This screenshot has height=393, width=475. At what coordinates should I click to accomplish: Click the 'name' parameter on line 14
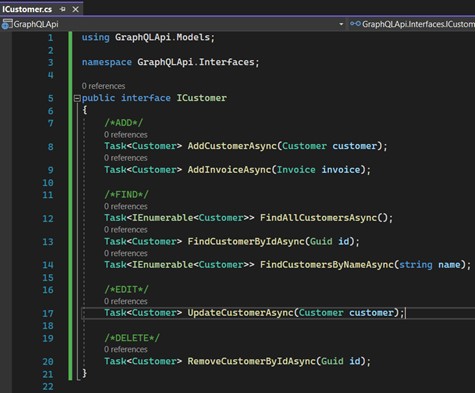tap(449, 265)
